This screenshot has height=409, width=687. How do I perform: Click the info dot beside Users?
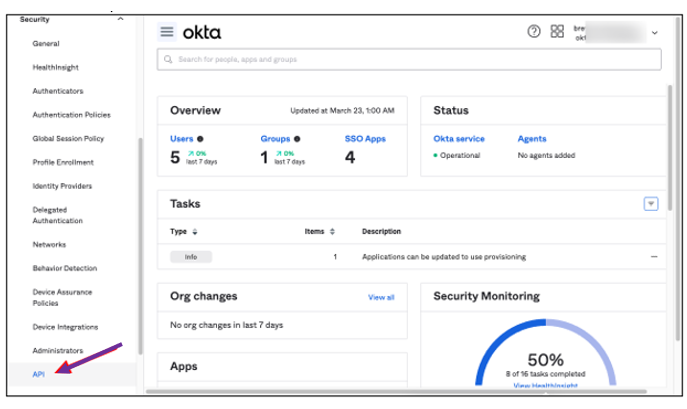pyautogui.click(x=200, y=139)
